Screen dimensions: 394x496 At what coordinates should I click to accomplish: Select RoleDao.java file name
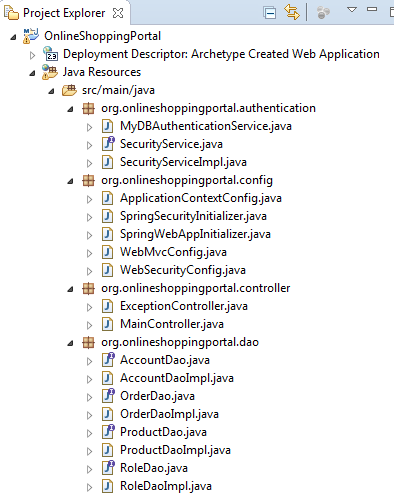point(154,468)
